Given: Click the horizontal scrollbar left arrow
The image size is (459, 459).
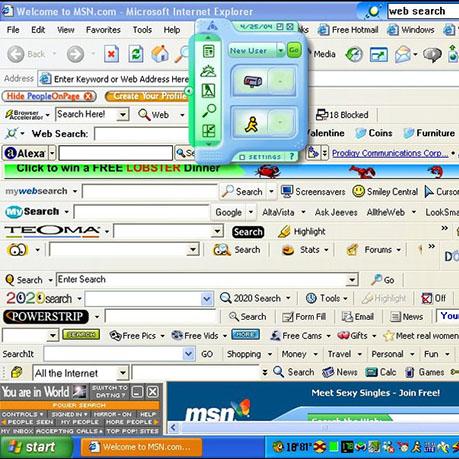Looking at the screenshot, I should tap(173, 427).
